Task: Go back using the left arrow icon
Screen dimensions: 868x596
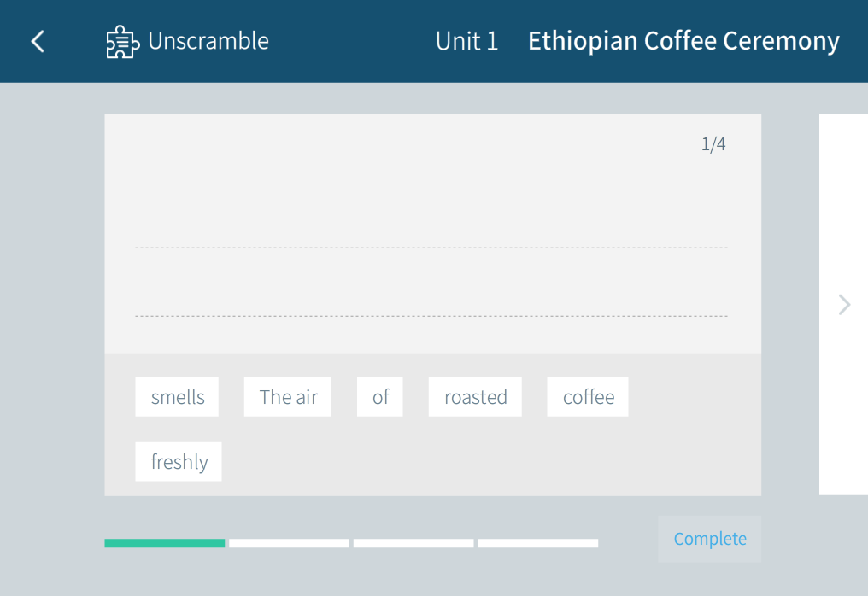Action: (38, 41)
